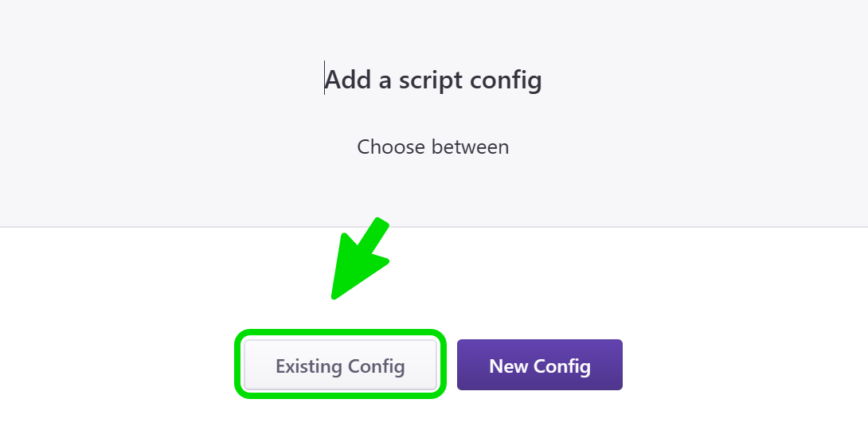Screen dimensions: 868x446
Task: Click the word "Config" on the gray button
Action: click(377, 366)
